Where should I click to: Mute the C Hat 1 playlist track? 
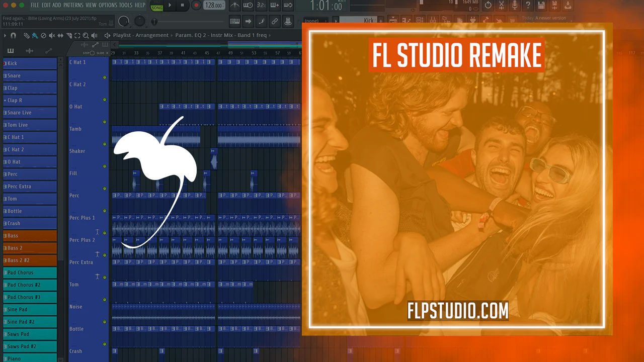tap(105, 77)
